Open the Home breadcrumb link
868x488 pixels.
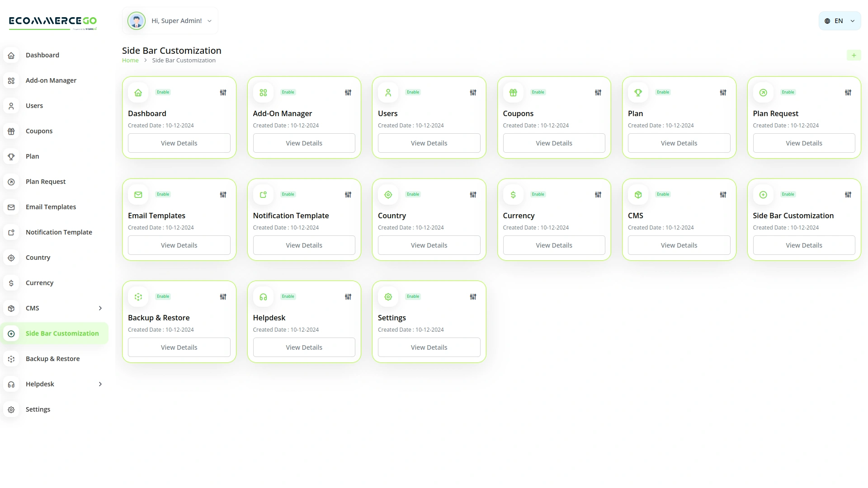(x=130, y=60)
